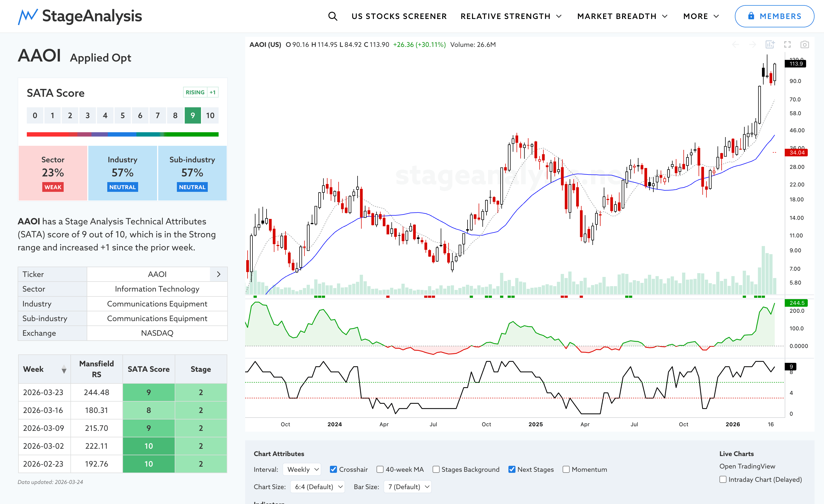Click the add-indicator chart icon

pos(770,44)
